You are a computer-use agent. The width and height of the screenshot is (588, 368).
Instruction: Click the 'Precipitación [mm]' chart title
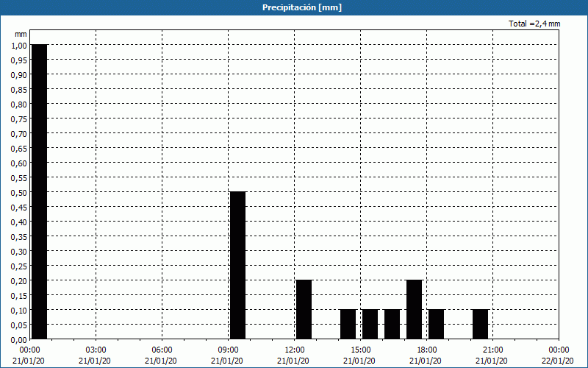coord(302,7)
